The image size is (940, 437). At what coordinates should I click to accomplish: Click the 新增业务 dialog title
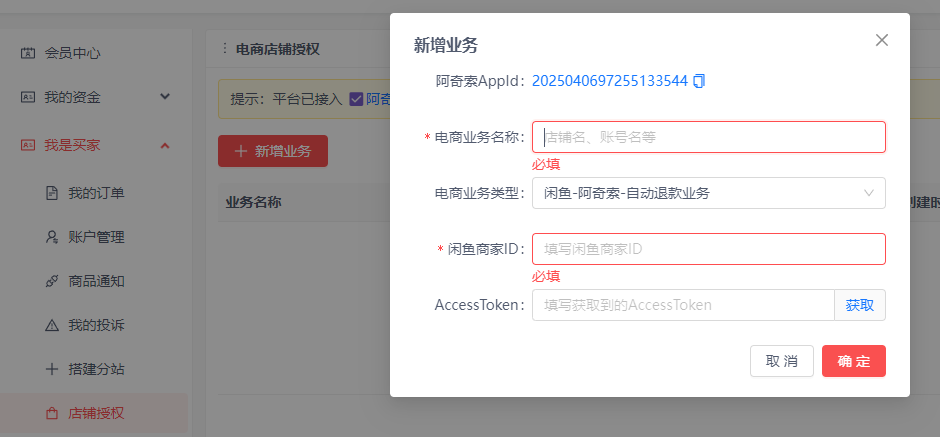pyautogui.click(x=445, y=45)
